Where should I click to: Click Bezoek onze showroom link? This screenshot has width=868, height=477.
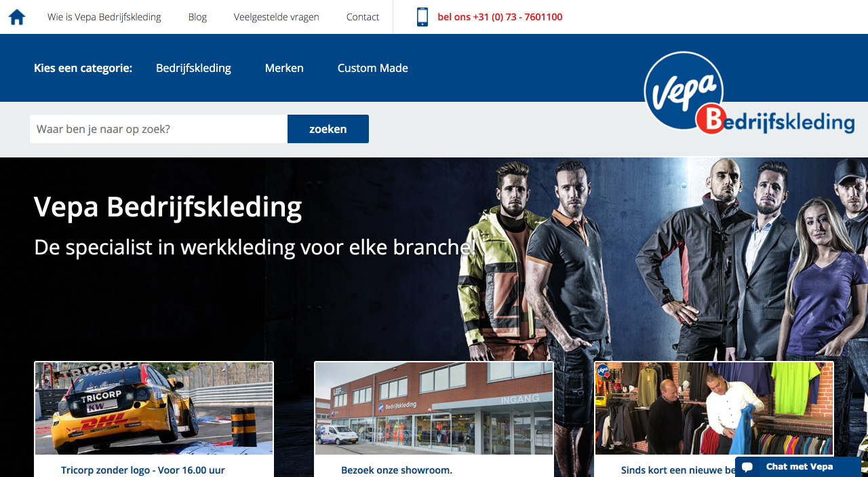tap(397, 470)
